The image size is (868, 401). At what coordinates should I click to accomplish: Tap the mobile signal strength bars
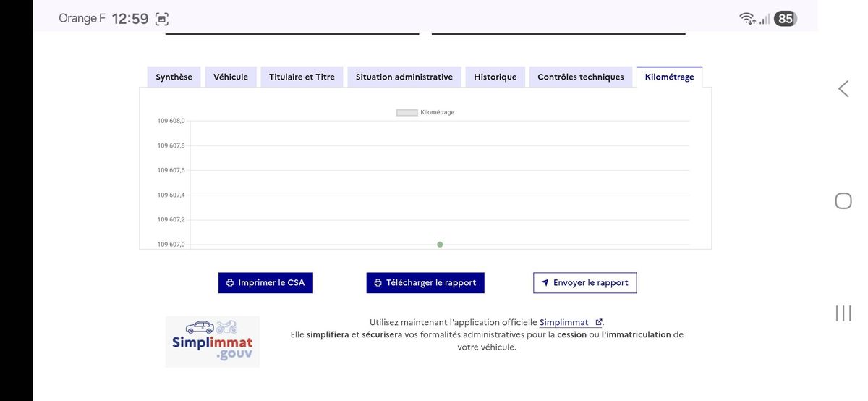pos(764,20)
